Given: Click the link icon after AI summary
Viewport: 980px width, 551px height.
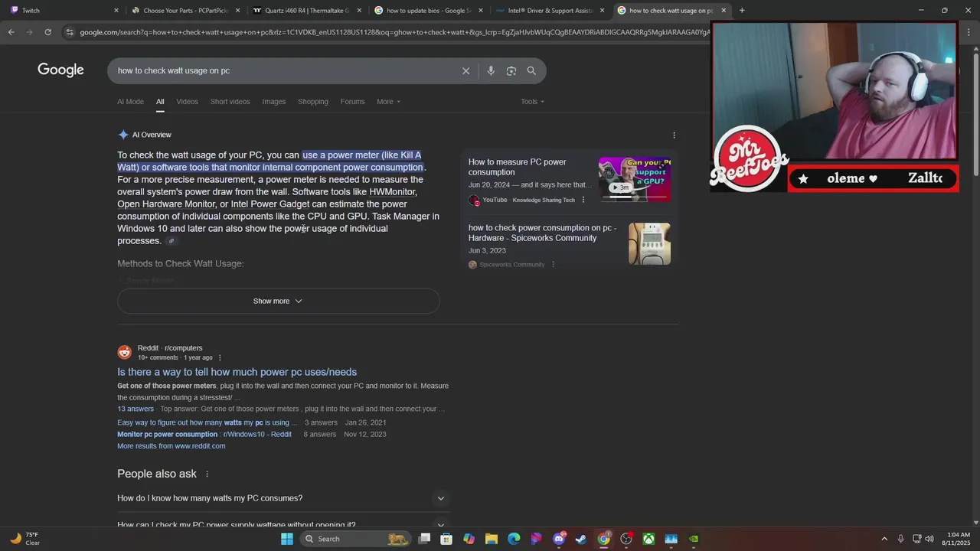Looking at the screenshot, I should point(171,241).
